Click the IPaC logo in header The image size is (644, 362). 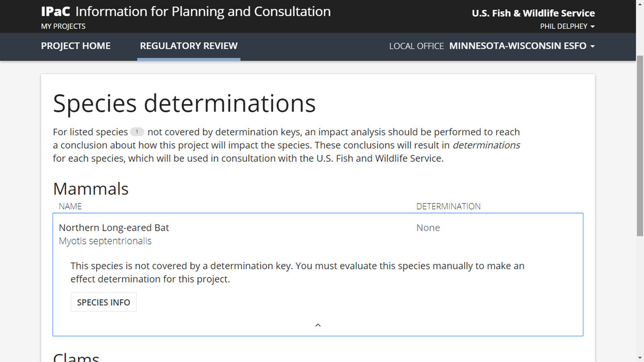click(x=56, y=12)
